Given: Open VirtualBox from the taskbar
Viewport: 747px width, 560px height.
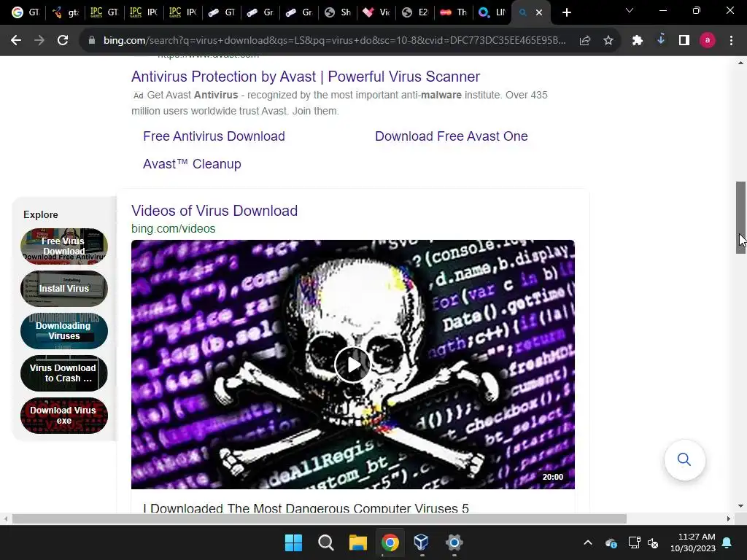Looking at the screenshot, I should pyautogui.click(x=422, y=542).
